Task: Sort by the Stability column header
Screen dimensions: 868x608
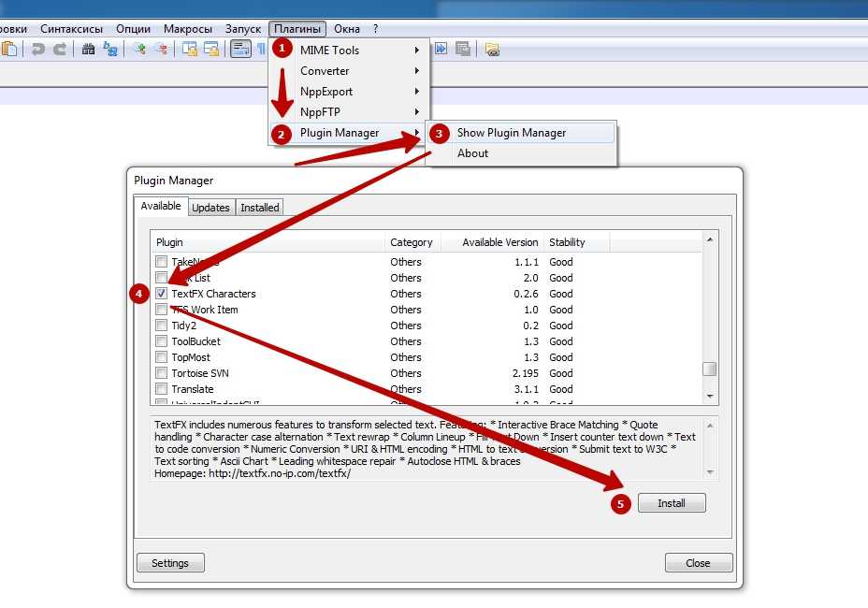Action: (x=576, y=242)
